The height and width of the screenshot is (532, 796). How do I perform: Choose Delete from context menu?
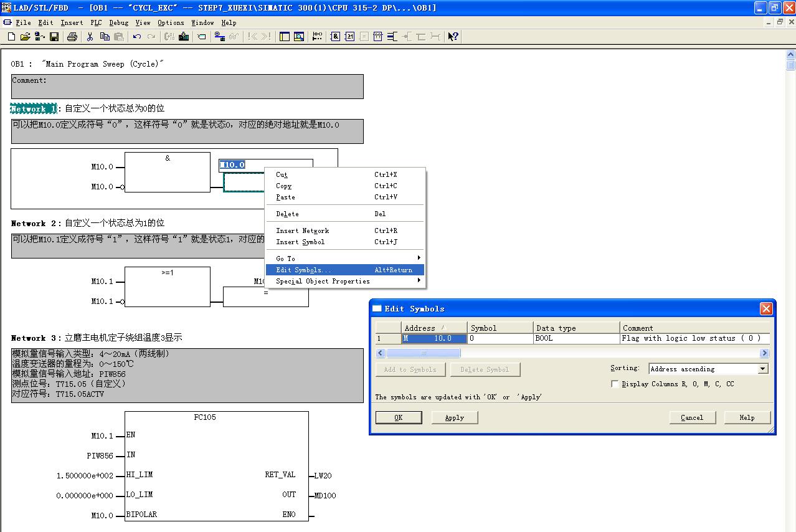point(345,214)
